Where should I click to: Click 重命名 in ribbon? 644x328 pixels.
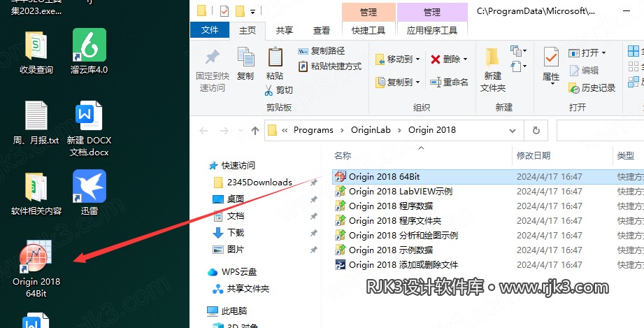coord(449,83)
